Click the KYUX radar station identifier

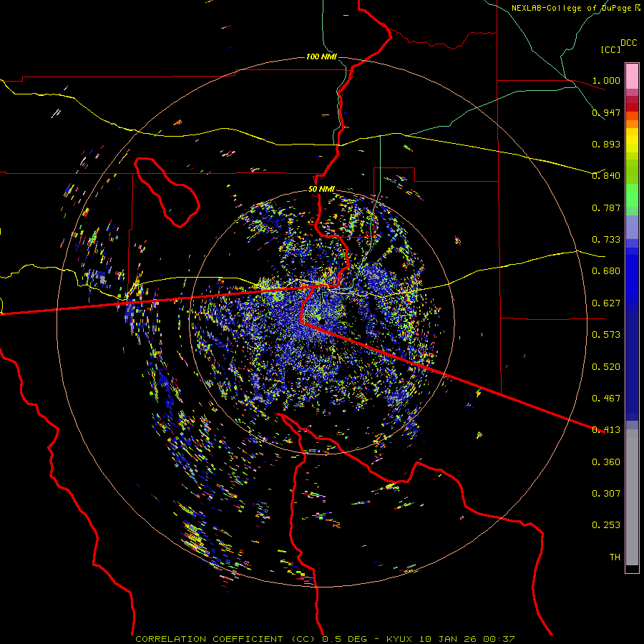(x=399, y=639)
